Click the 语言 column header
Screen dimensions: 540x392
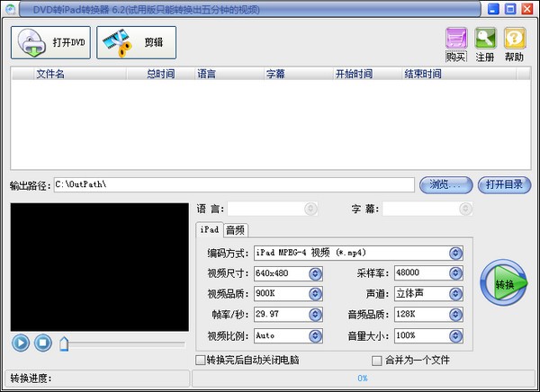229,74
